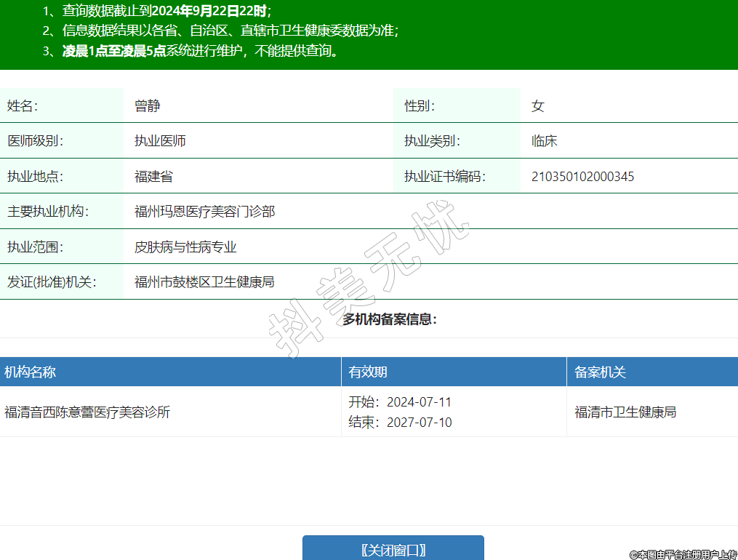Select the certificate number 210350102000345
Viewport: 738px width, 560px height.
[582, 177]
